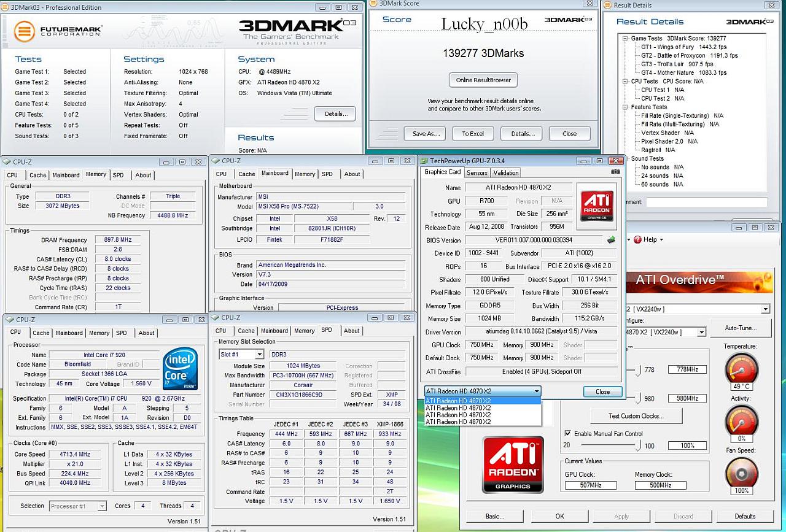Click the Intel Core i7 logo in CPU-Z
The image size is (786, 532).
click(x=181, y=369)
